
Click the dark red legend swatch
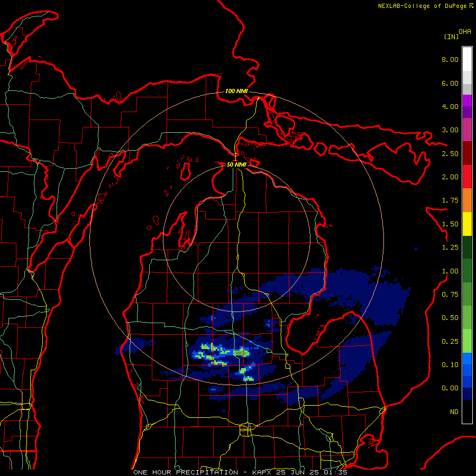click(x=467, y=153)
